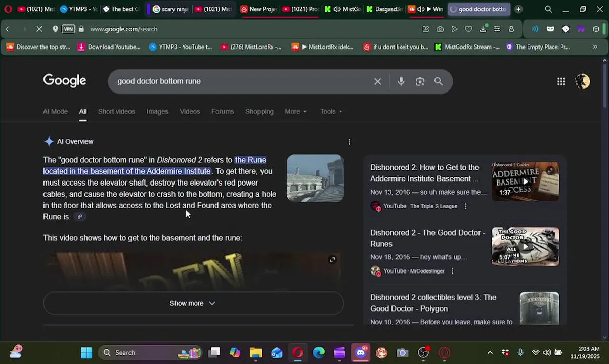The width and height of the screenshot is (609, 364).
Task: Expand AI Overview with Show more
Action: coord(193,303)
